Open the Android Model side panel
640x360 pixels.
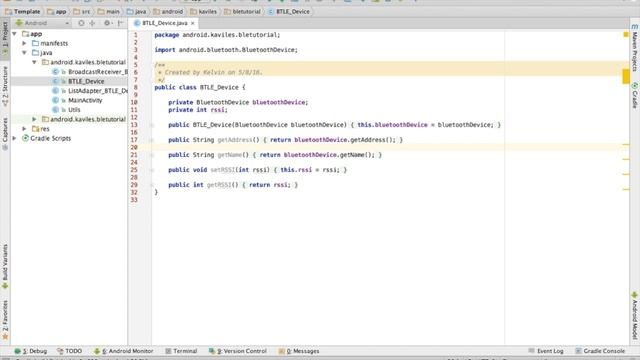click(x=635, y=315)
